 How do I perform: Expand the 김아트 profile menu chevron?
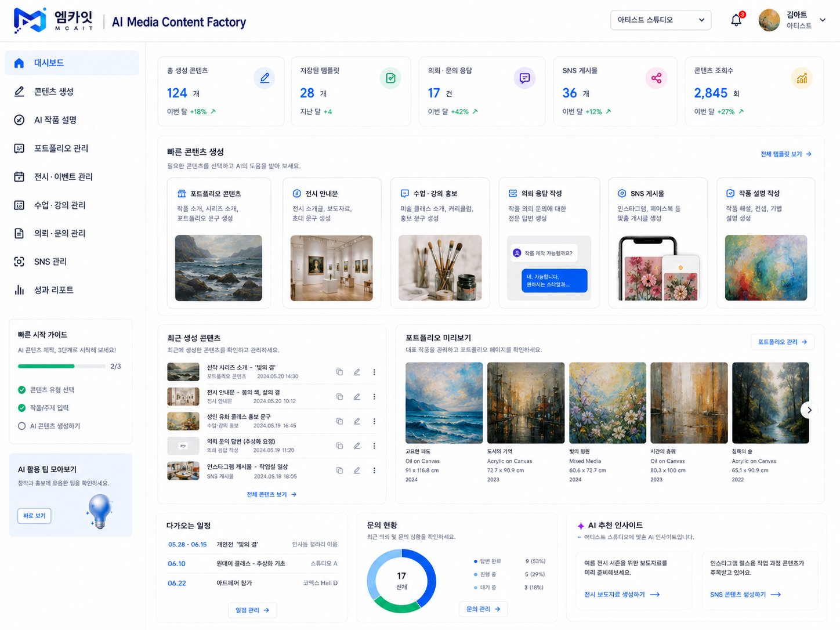point(822,20)
